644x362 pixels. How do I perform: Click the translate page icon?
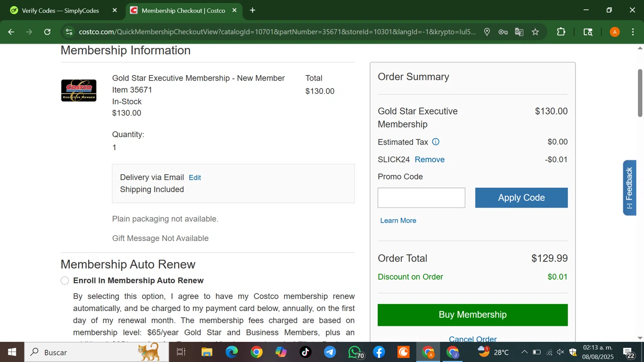click(519, 32)
